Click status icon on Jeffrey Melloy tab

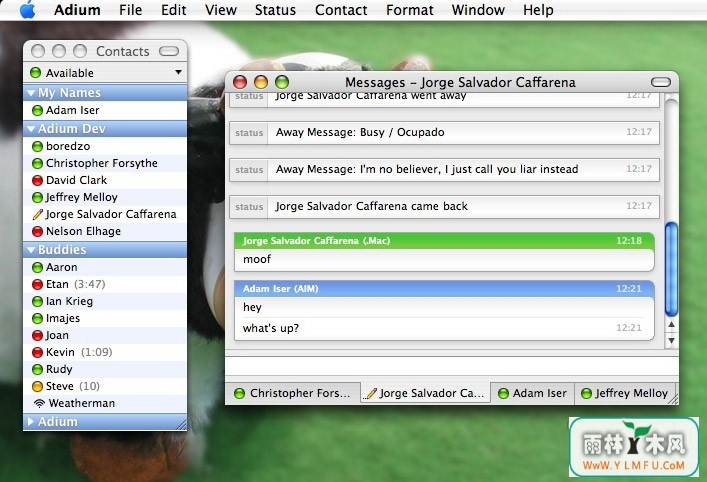pyautogui.click(x=586, y=394)
